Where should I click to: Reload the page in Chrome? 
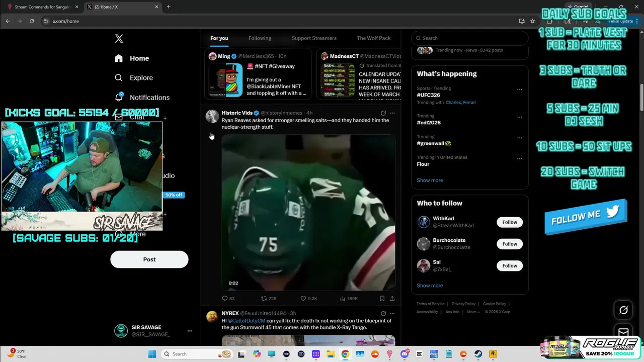32,21
